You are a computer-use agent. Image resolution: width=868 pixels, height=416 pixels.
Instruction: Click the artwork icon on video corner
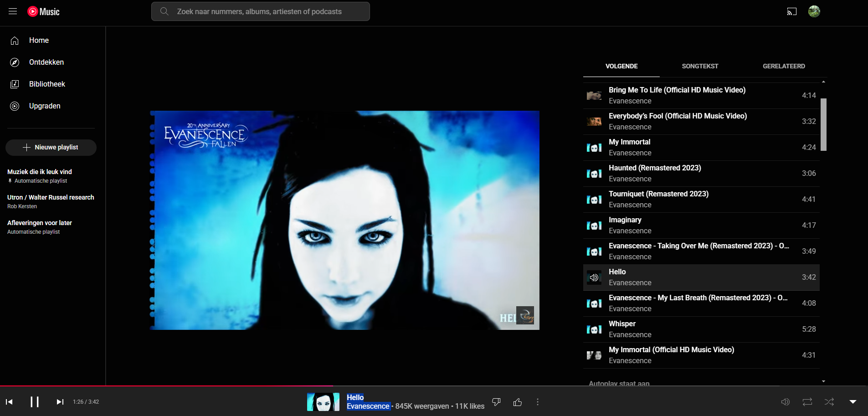[x=525, y=315]
